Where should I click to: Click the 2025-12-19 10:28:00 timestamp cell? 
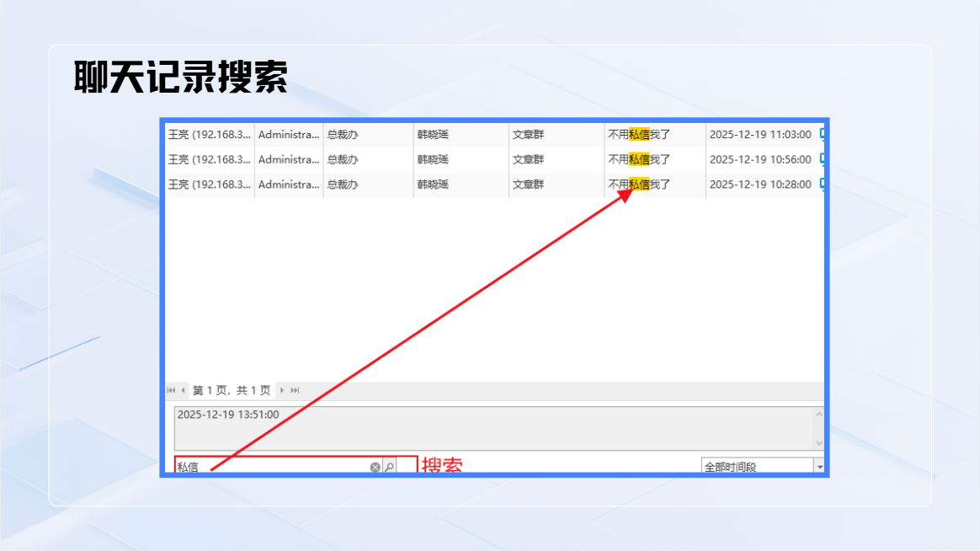coord(760,185)
